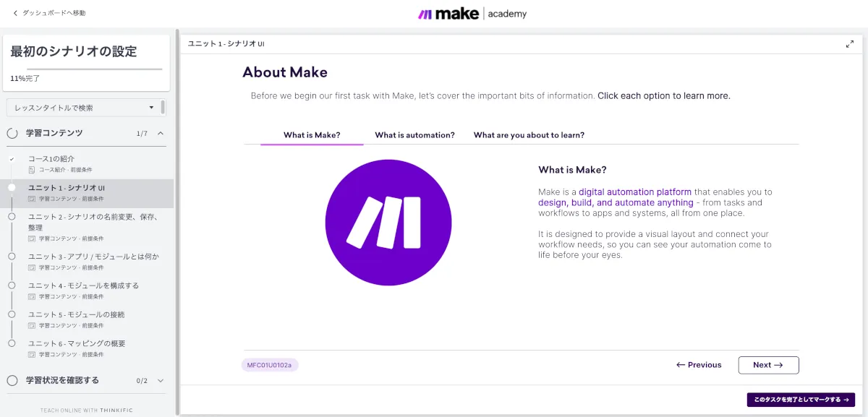Open the What are you about to learn? tab

pos(529,135)
